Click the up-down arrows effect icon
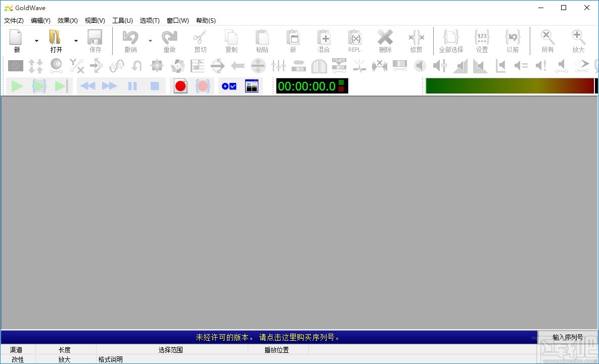This screenshot has width=599, height=364. 35,66
